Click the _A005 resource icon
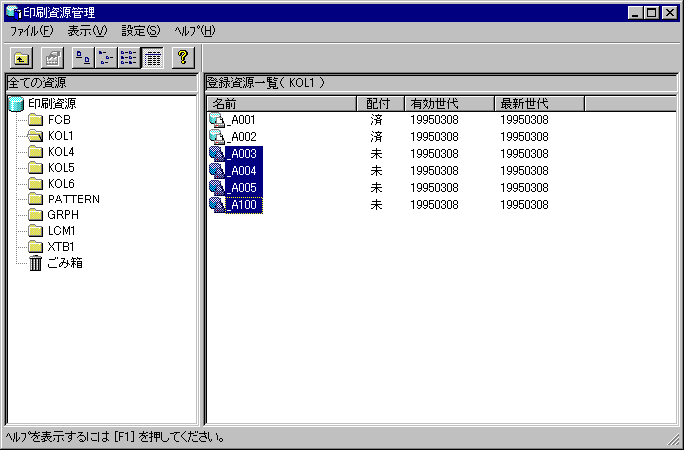Screen dimensions: 684x450 [217, 188]
